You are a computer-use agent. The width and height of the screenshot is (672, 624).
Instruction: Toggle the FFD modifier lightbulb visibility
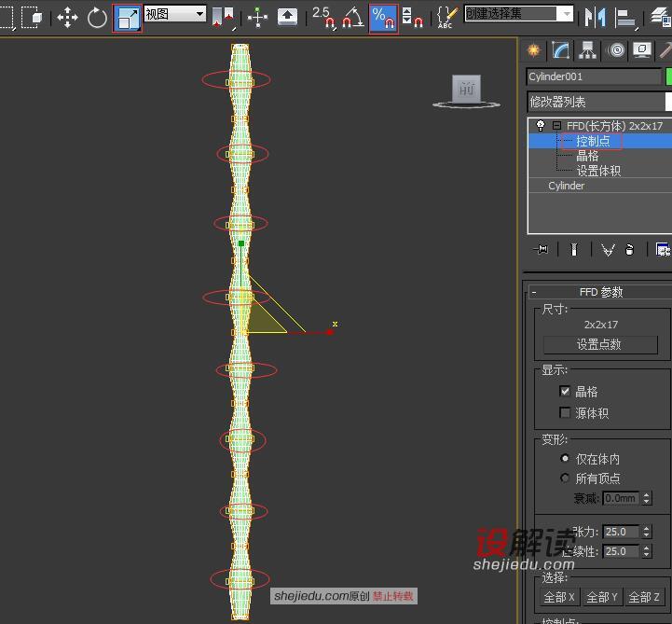540,126
